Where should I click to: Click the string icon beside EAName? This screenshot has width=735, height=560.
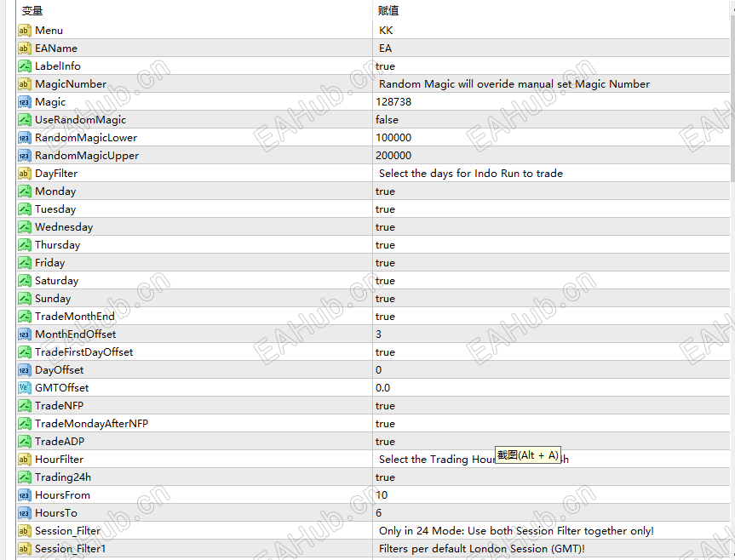tap(25, 49)
